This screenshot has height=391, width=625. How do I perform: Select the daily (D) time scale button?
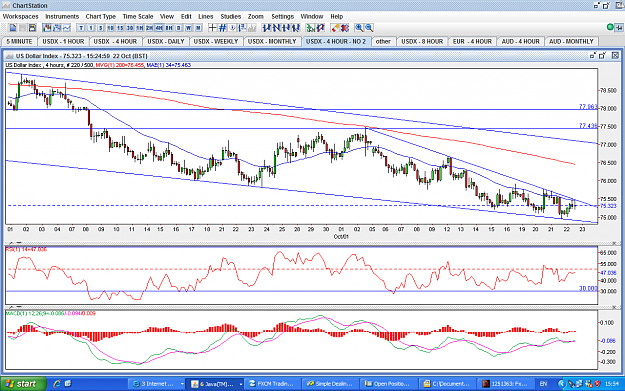[x=179, y=28]
